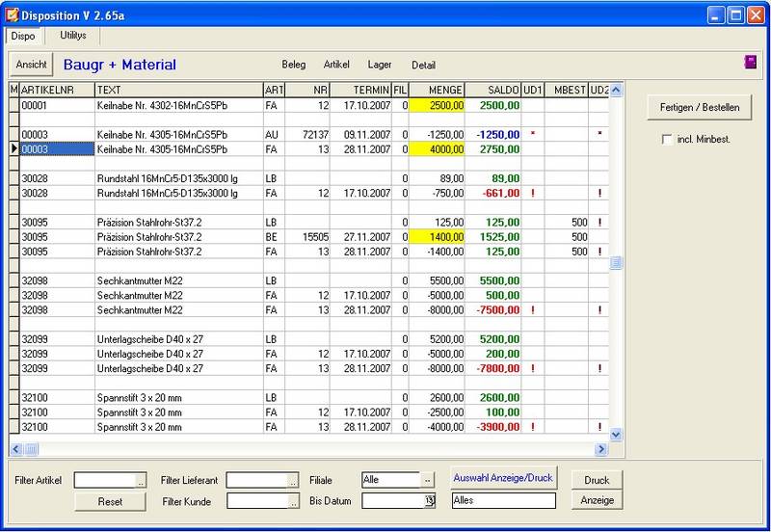Image resolution: width=771 pixels, height=532 pixels.
Task: Click the Reset filter button
Action: [x=110, y=501]
